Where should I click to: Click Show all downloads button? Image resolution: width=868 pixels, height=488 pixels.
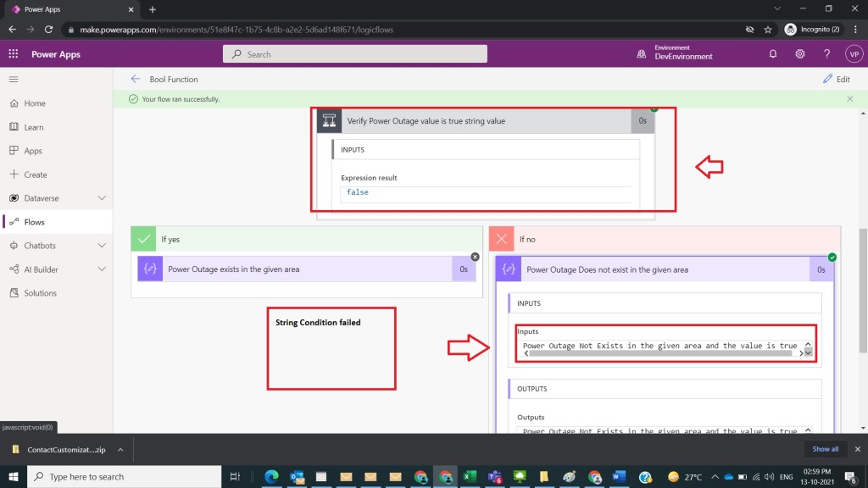(825, 449)
